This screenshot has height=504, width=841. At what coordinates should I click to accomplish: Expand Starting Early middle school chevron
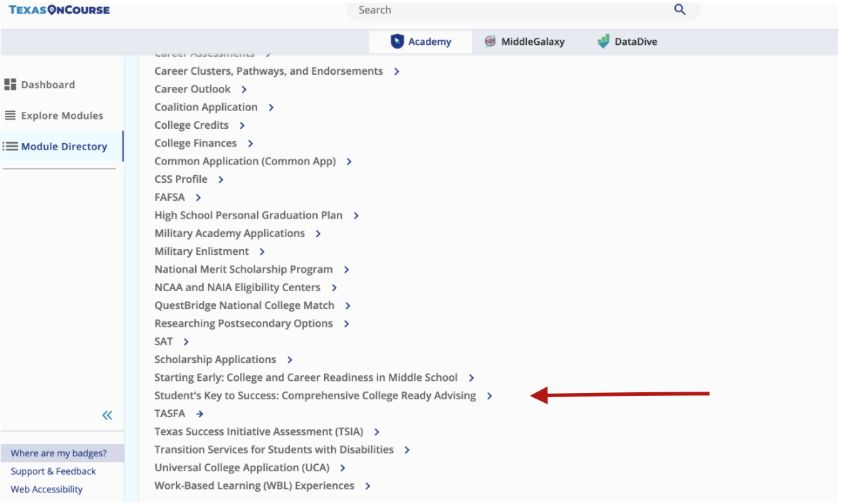click(x=471, y=378)
